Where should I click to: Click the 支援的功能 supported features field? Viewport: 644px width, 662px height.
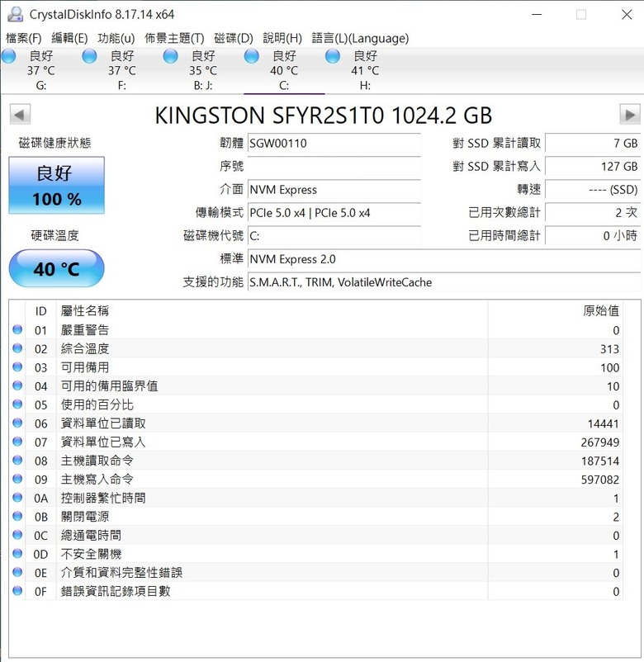pyautogui.click(x=444, y=282)
